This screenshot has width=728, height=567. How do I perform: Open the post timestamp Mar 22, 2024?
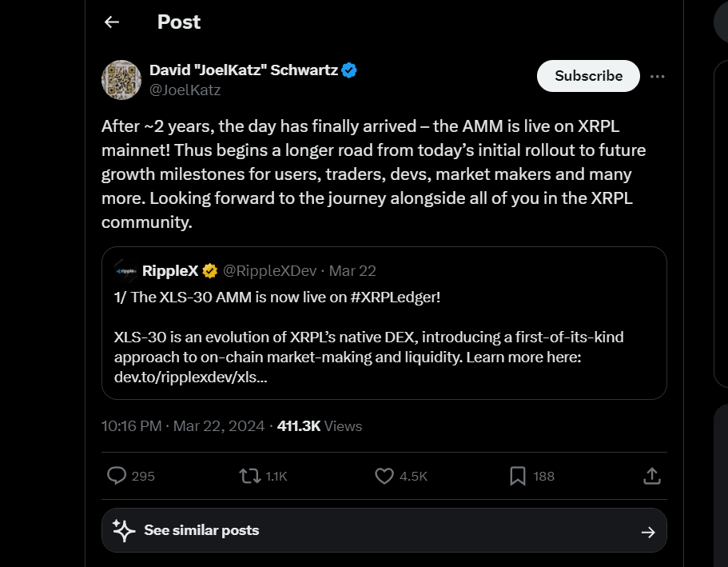[x=183, y=426]
